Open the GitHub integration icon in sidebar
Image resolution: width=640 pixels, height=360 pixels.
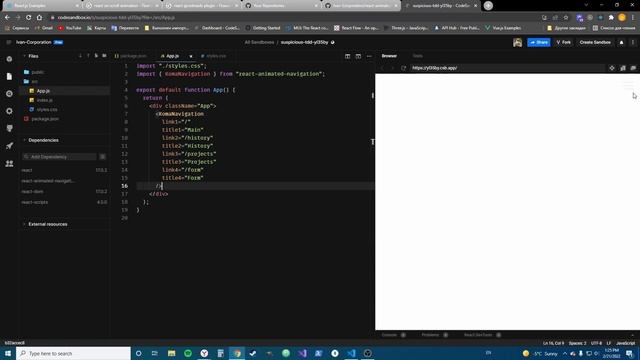[9, 129]
